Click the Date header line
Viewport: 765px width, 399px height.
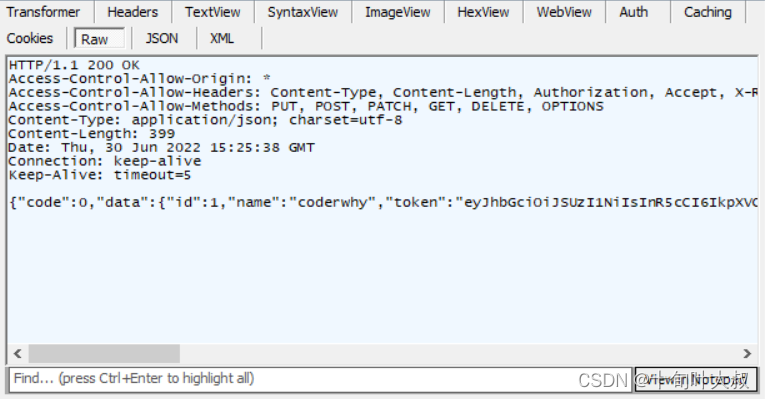pos(161,147)
